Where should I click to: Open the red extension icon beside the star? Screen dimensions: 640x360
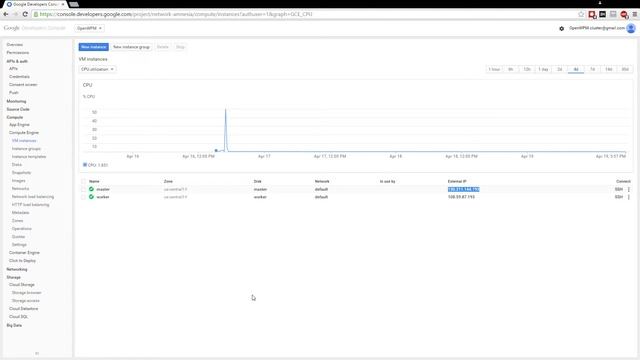(x=592, y=14)
